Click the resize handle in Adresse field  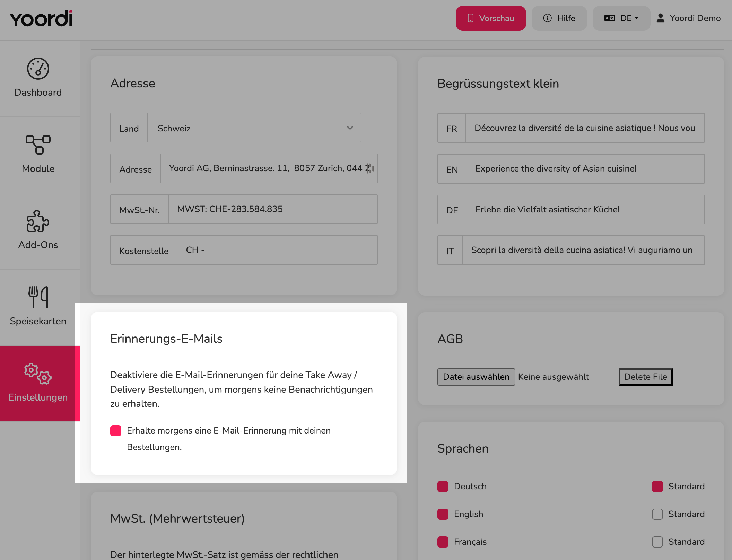click(x=370, y=168)
